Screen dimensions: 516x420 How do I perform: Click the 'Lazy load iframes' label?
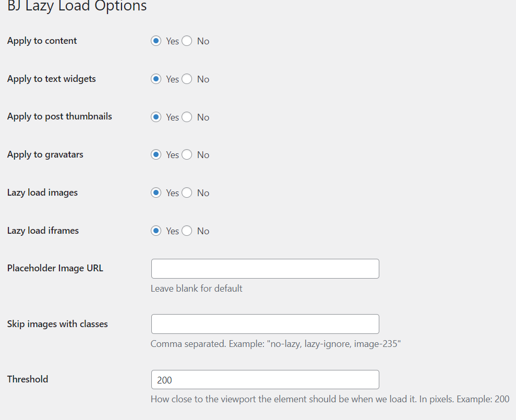coord(43,231)
